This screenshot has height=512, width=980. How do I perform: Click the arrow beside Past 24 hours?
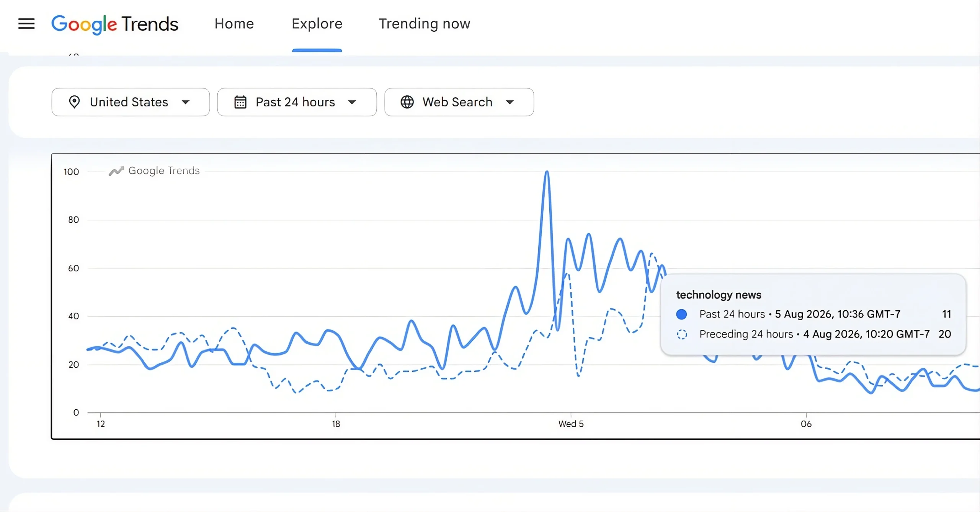[352, 103]
